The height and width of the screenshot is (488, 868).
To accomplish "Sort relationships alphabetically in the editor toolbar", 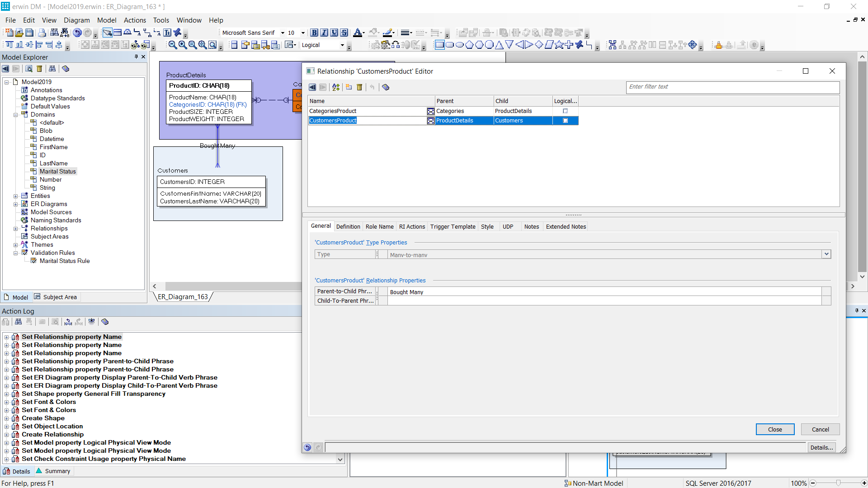I will click(x=336, y=87).
